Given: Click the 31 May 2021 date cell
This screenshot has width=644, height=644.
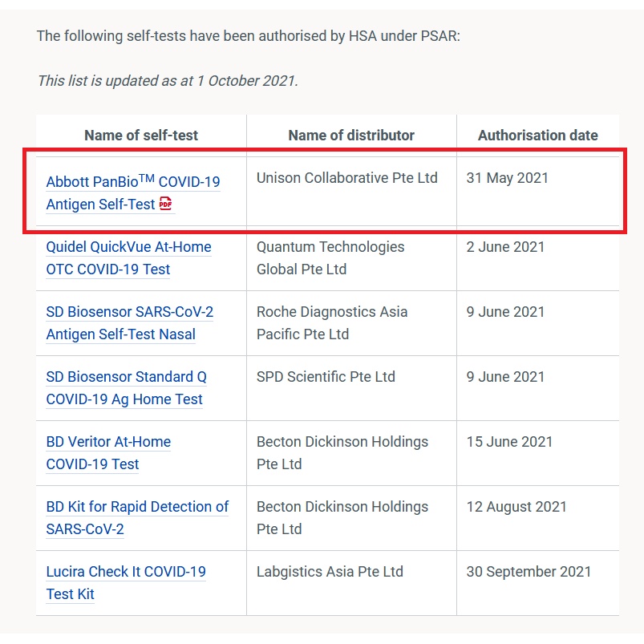Looking at the screenshot, I should (x=508, y=178).
